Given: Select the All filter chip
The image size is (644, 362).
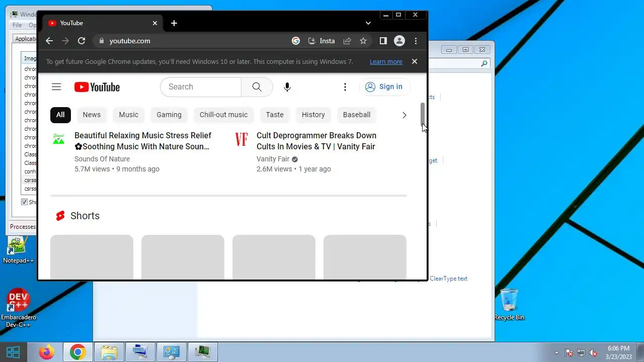Looking at the screenshot, I should click(60, 115).
